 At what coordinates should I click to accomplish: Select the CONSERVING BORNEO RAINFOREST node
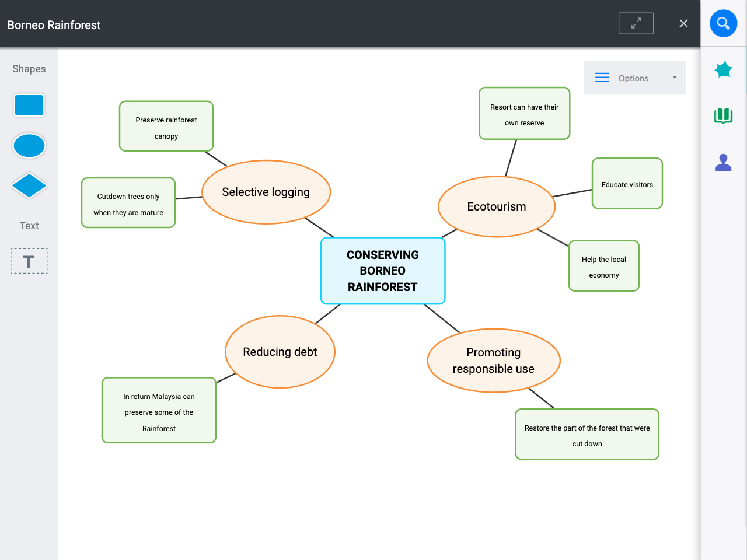[x=383, y=271]
